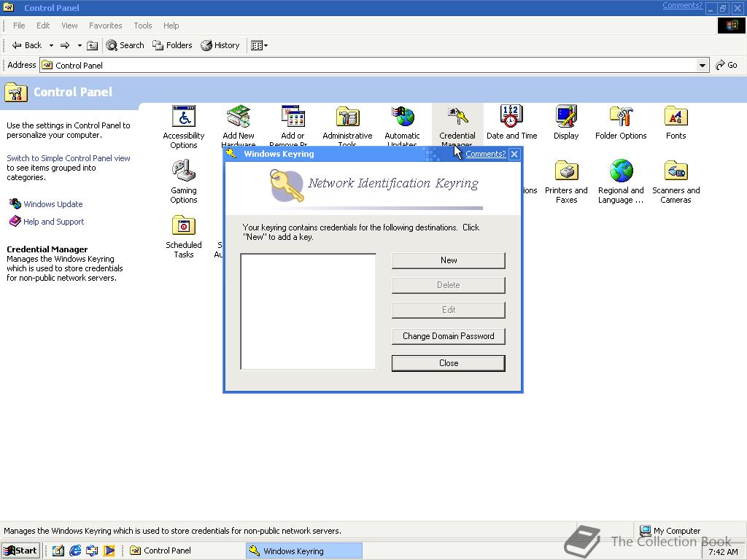Viewport: 747px width, 560px height.
Task: Open Date and Time icon
Action: [x=511, y=117]
